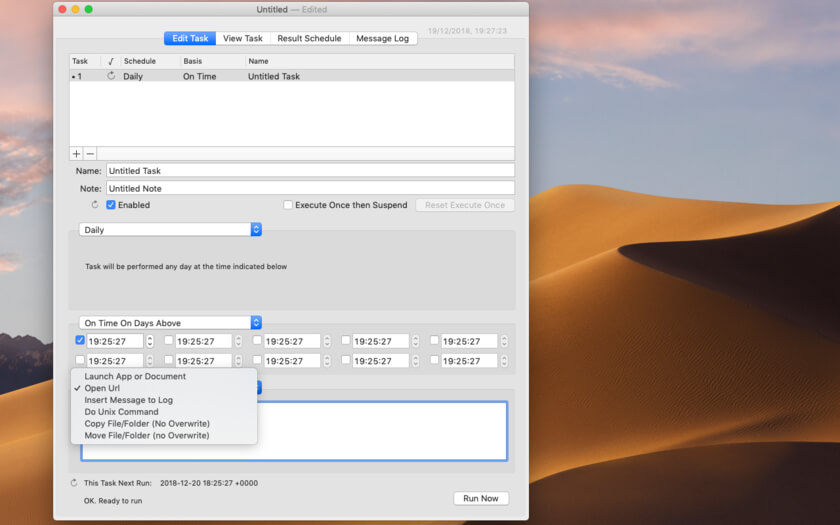
Task: Click the recurring icon in task row 1
Action: coord(111,76)
